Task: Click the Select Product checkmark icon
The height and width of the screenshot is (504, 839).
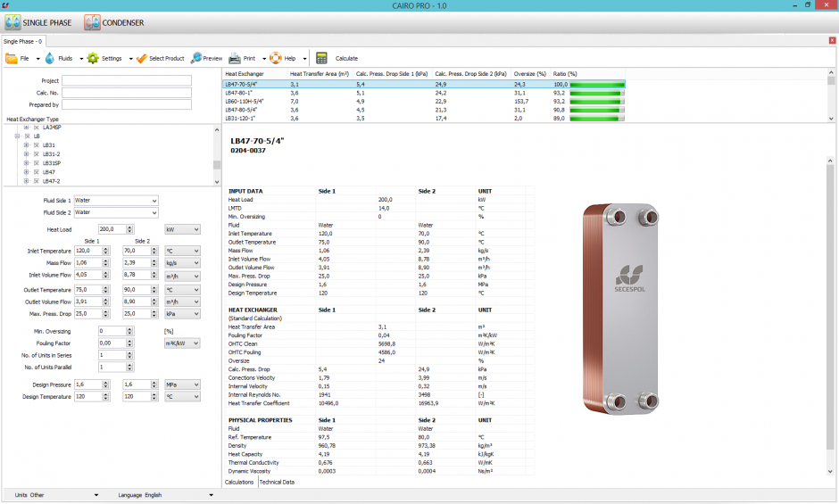Action: 142,58
